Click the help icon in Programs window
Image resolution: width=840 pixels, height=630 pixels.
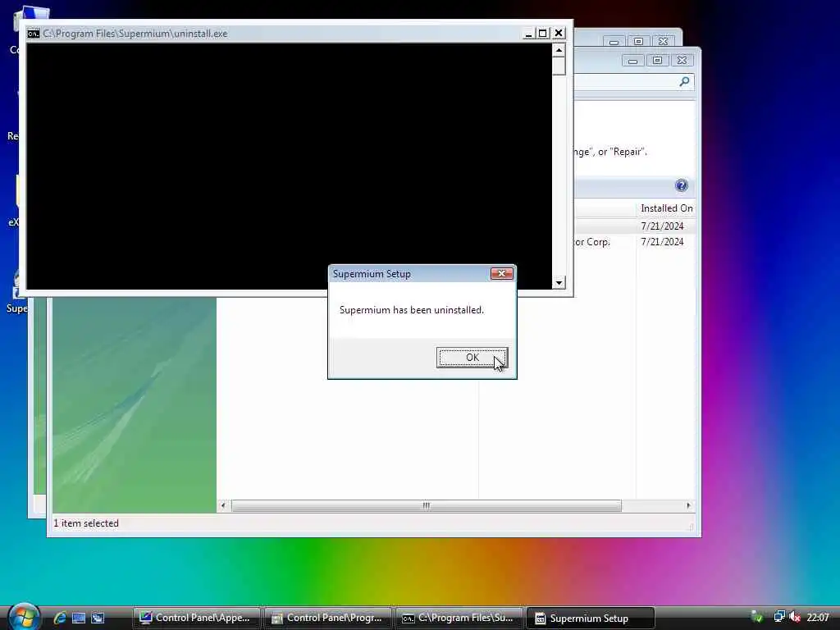coord(681,185)
